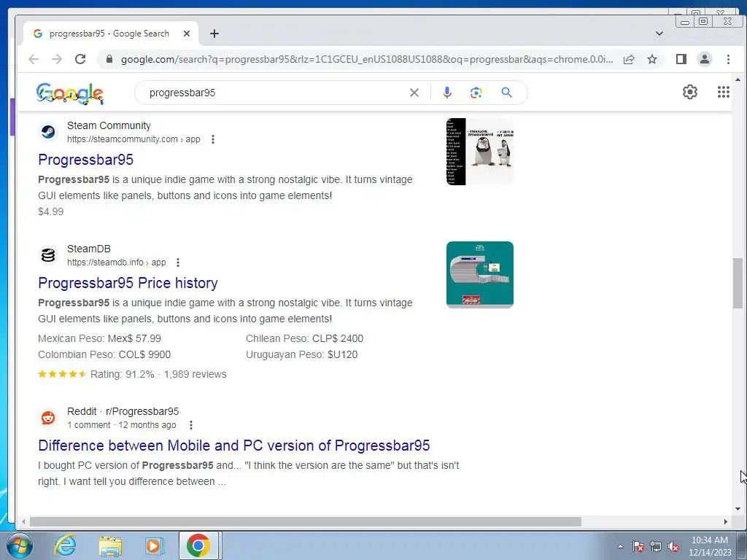Image resolution: width=747 pixels, height=560 pixels.
Task: Open options dots for Steam Community result
Action: pos(213,139)
